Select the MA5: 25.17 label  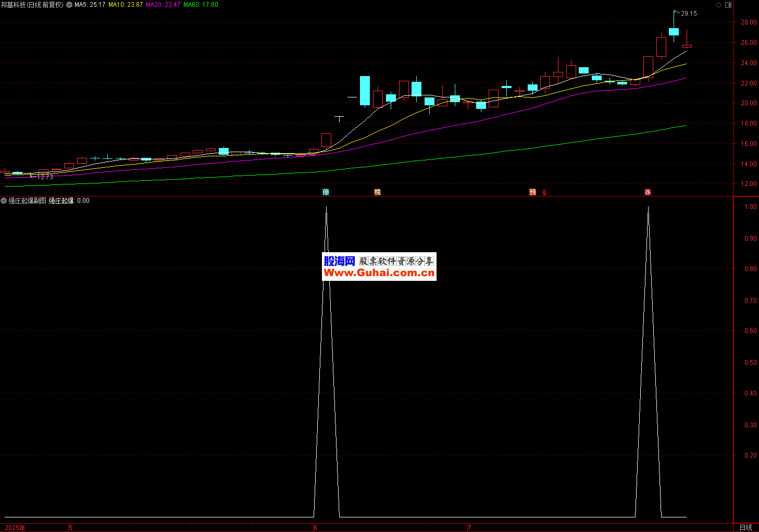click(90, 5)
